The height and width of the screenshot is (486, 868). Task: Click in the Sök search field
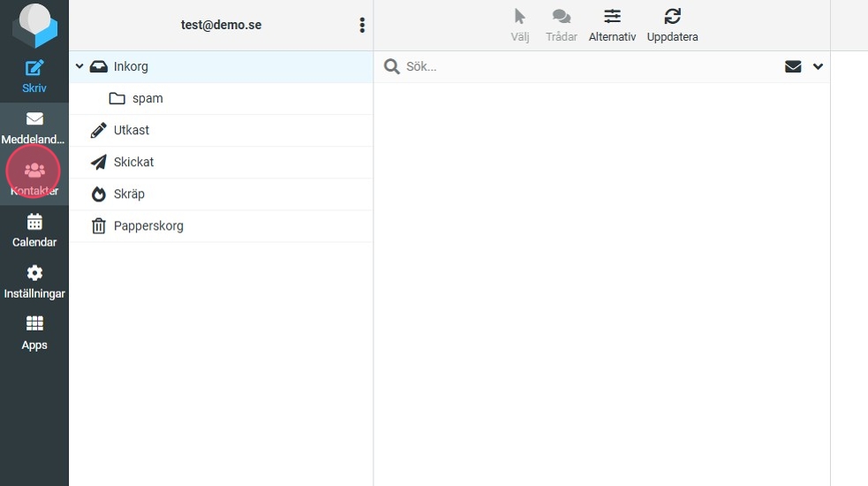583,66
